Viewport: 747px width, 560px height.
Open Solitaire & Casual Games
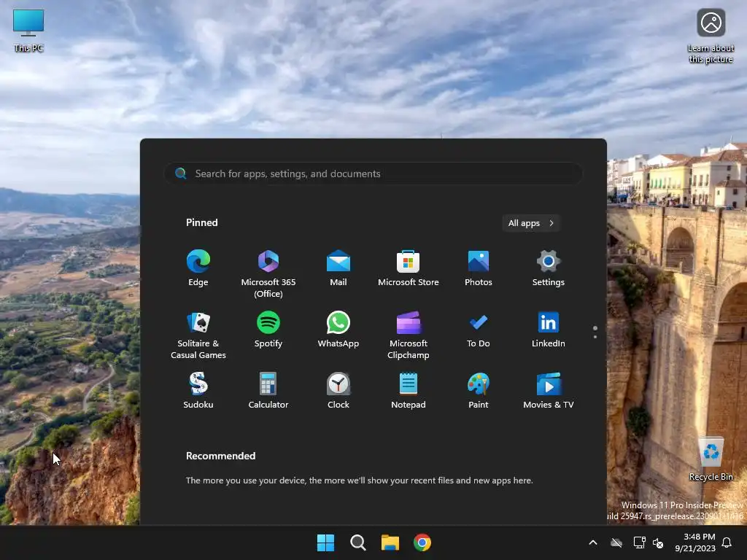coord(198,335)
